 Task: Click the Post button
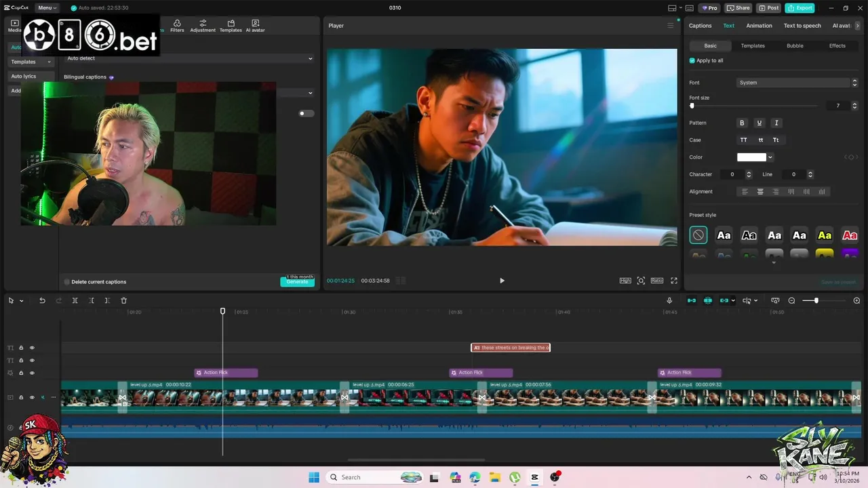point(769,8)
